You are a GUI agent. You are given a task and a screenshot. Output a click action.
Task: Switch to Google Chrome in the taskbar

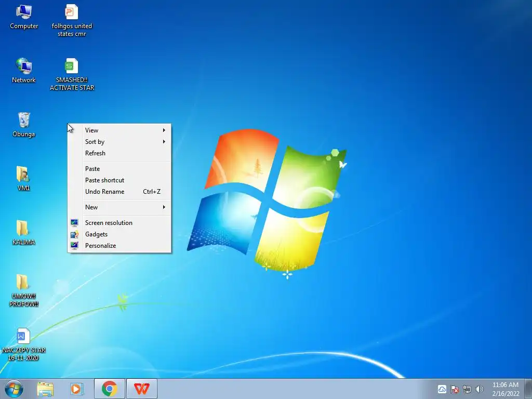tap(109, 389)
